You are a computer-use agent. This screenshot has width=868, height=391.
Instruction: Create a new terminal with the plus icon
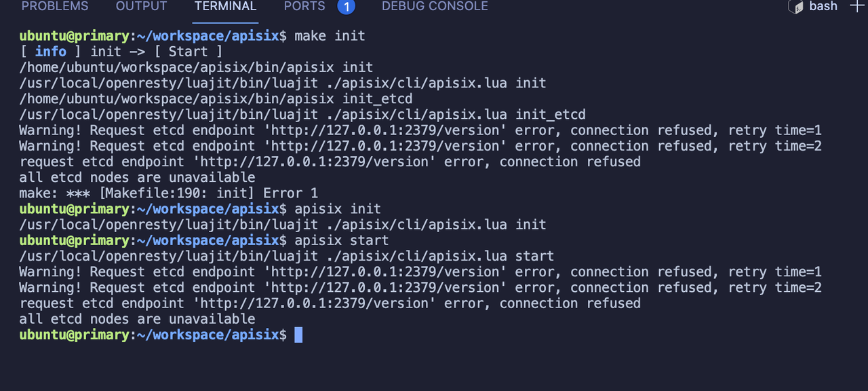click(858, 6)
